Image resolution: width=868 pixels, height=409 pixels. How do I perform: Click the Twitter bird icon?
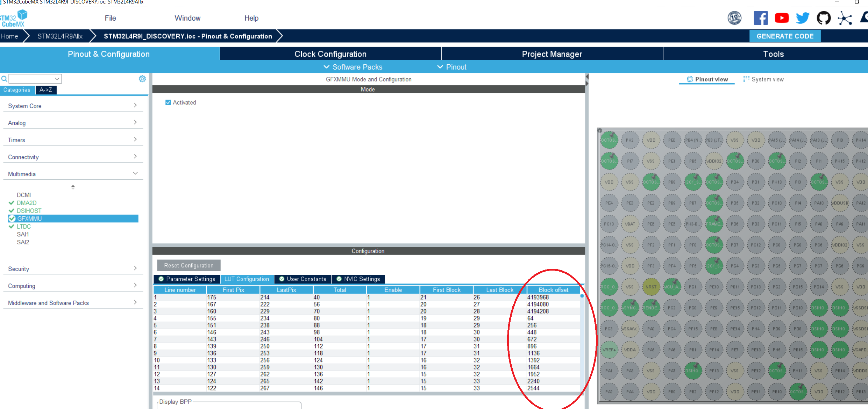click(803, 18)
